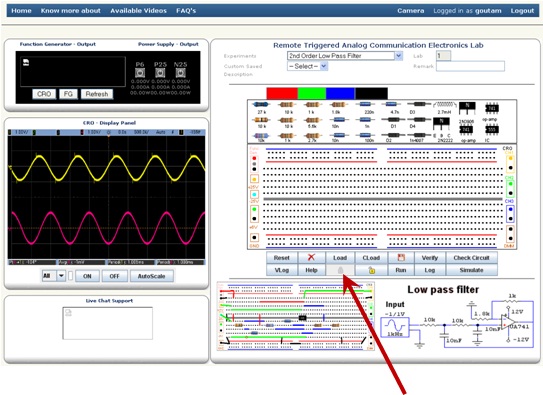This screenshot has height=395, width=543.
Task: Click the greyed-out lock icon button
Action: (x=340, y=270)
